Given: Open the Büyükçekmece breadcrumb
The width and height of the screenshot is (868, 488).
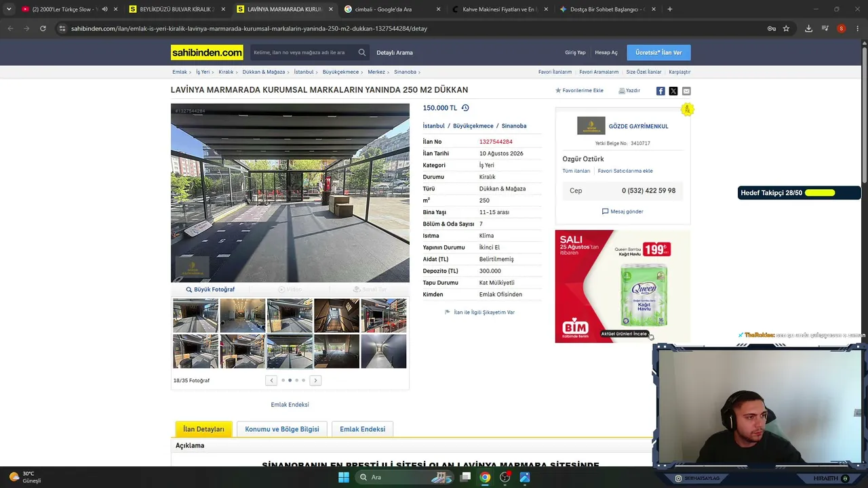Looking at the screenshot, I should tap(340, 72).
